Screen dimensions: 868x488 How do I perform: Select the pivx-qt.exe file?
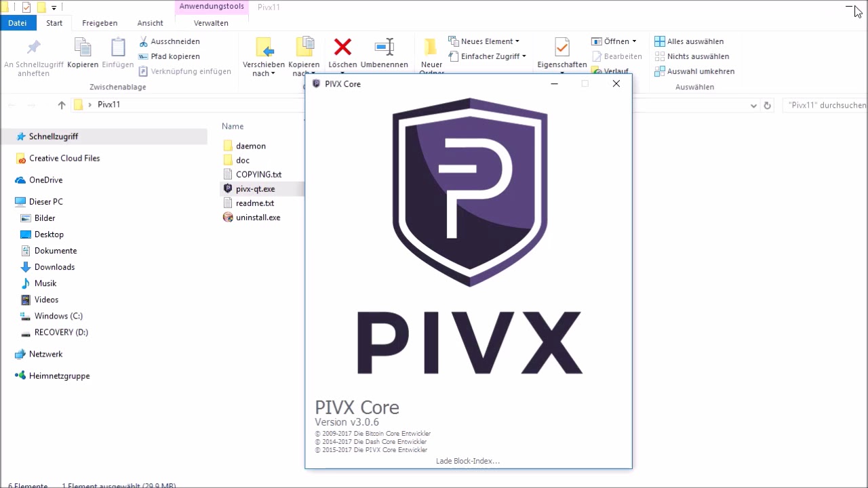(x=249, y=189)
